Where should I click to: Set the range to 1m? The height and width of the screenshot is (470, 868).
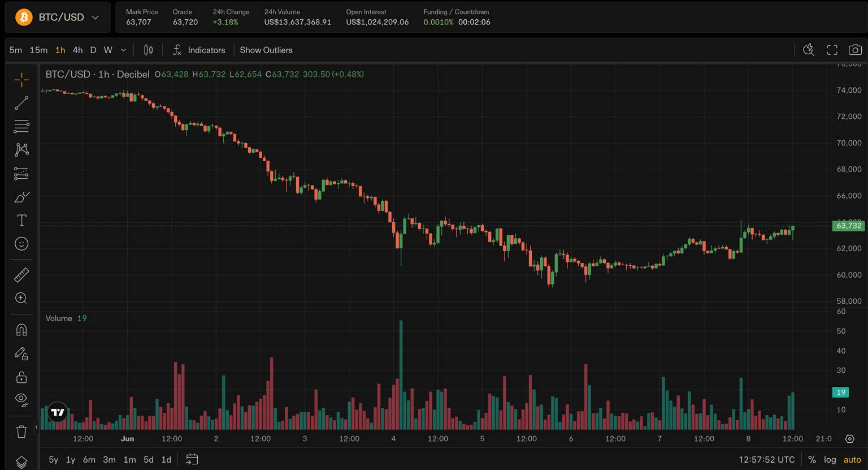coord(129,459)
